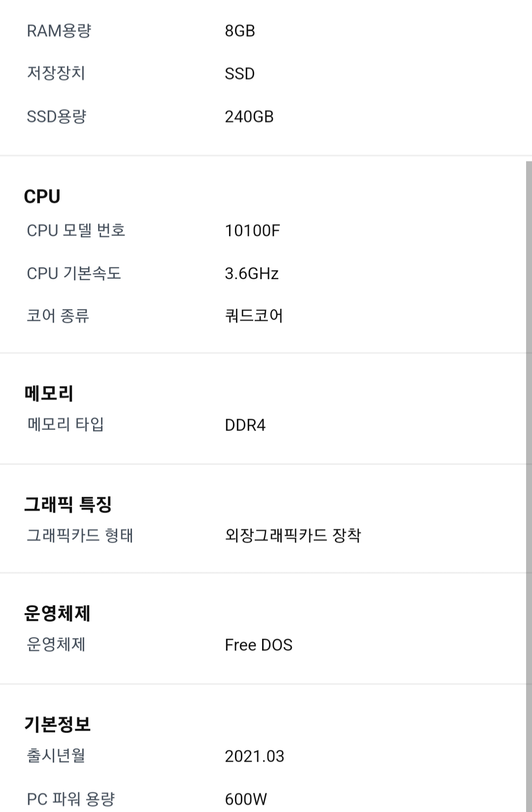Tap the 기본정보 section heading
The height and width of the screenshot is (812, 532).
[57, 724]
